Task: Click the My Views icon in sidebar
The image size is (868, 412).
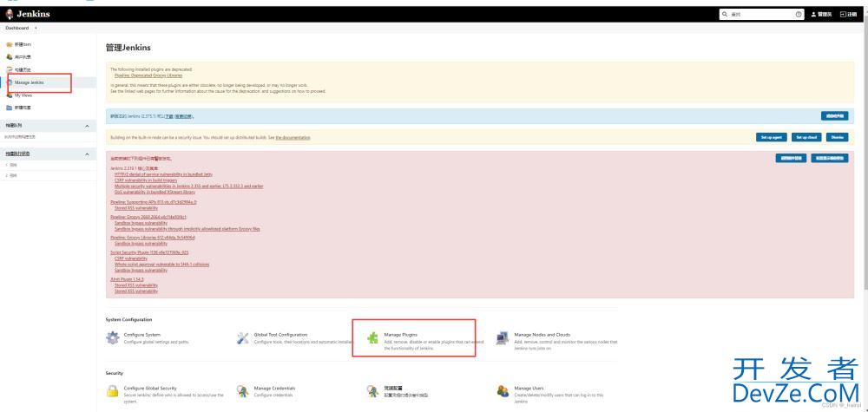Action: point(9,95)
